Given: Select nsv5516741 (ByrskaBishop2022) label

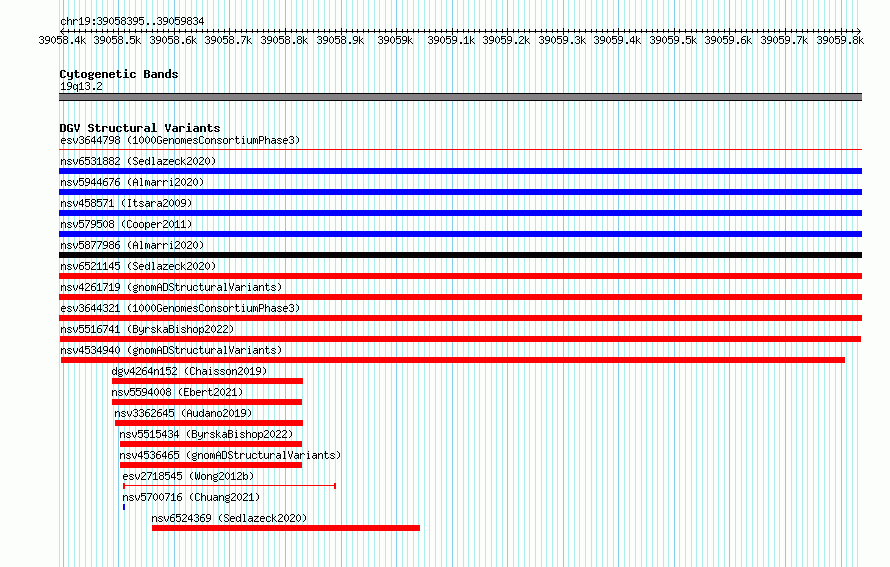Looking at the screenshot, I should tap(147, 329).
